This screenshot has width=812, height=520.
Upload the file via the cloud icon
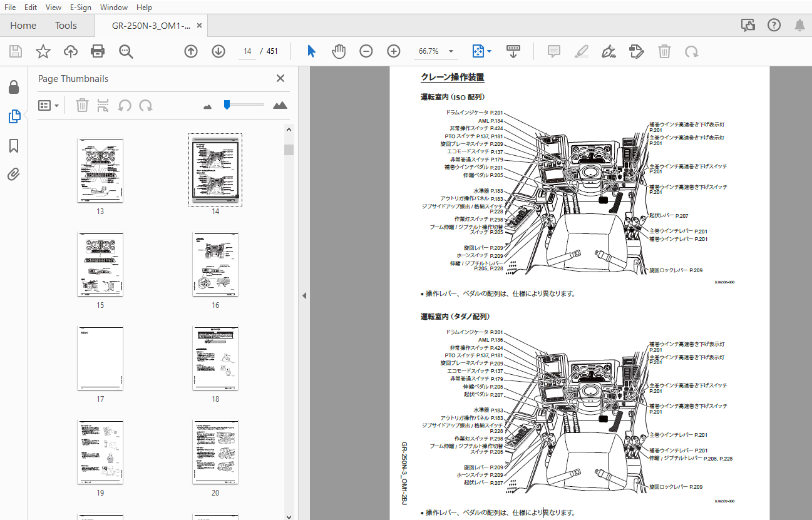[x=71, y=51]
